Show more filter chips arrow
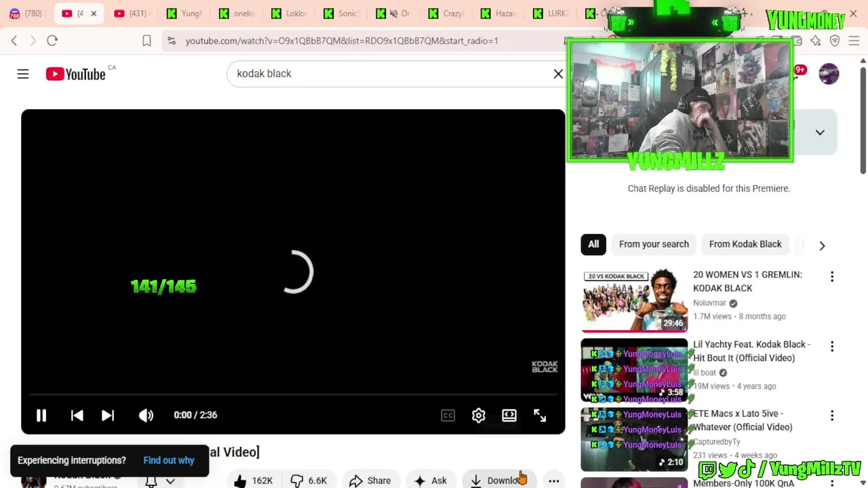Viewport: 868px width, 488px height. pos(822,245)
